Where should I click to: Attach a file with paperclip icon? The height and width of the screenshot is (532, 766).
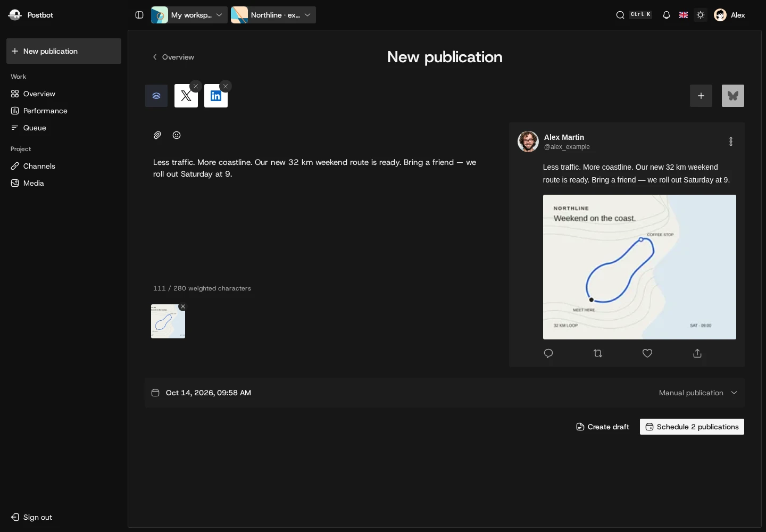[x=157, y=135]
